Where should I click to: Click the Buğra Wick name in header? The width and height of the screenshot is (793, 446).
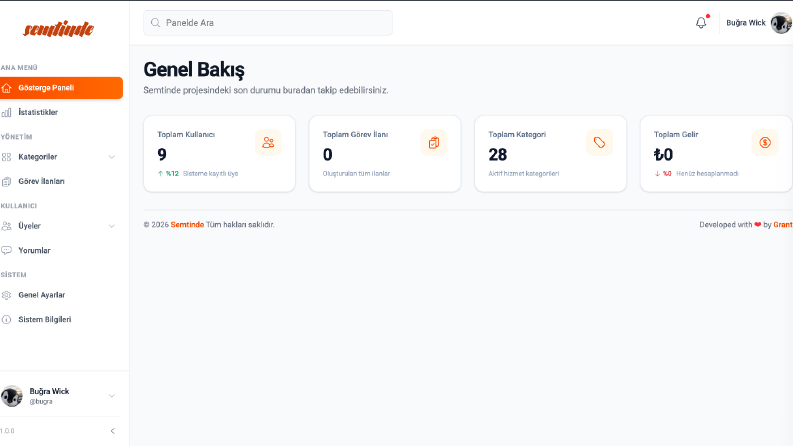coord(746,23)
